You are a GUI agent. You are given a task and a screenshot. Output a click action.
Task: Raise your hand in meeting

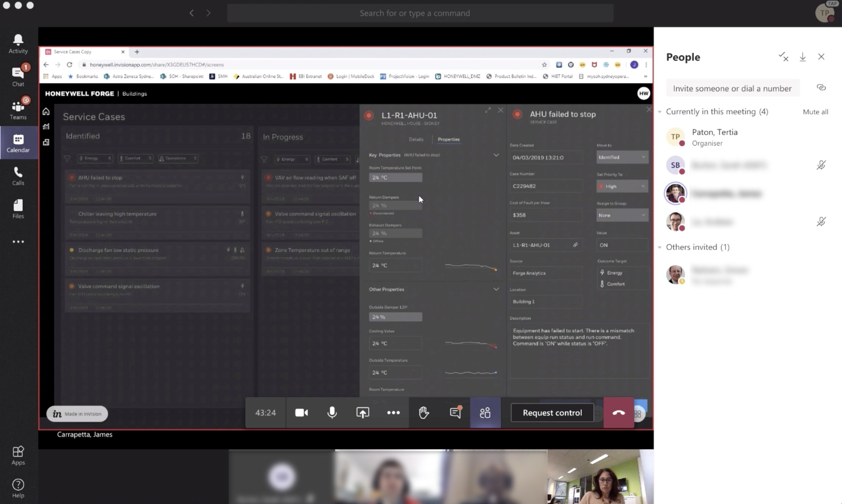tap(424, 412)
